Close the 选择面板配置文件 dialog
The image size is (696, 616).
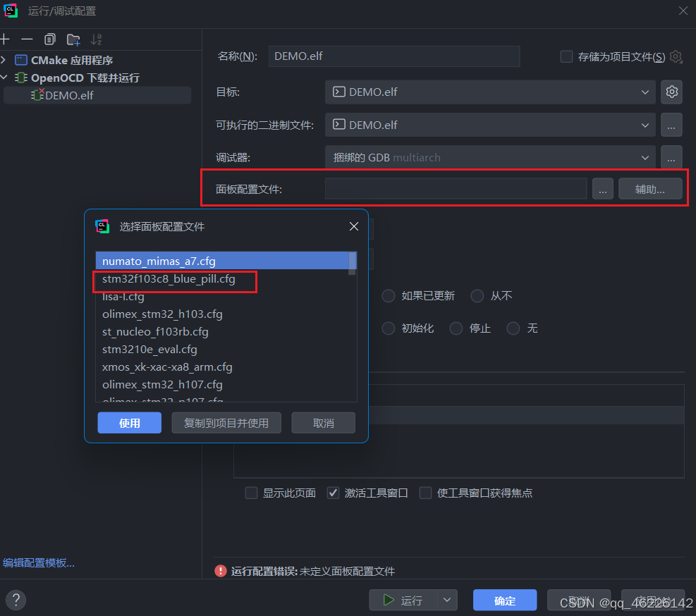(354, 226)
